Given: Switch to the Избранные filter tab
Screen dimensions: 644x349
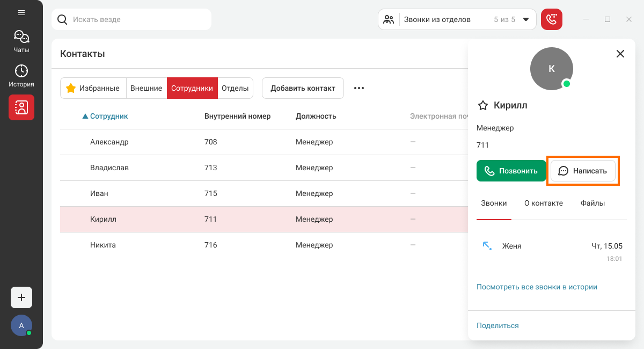Looking at the screenshot, I should tap(93, 88).
